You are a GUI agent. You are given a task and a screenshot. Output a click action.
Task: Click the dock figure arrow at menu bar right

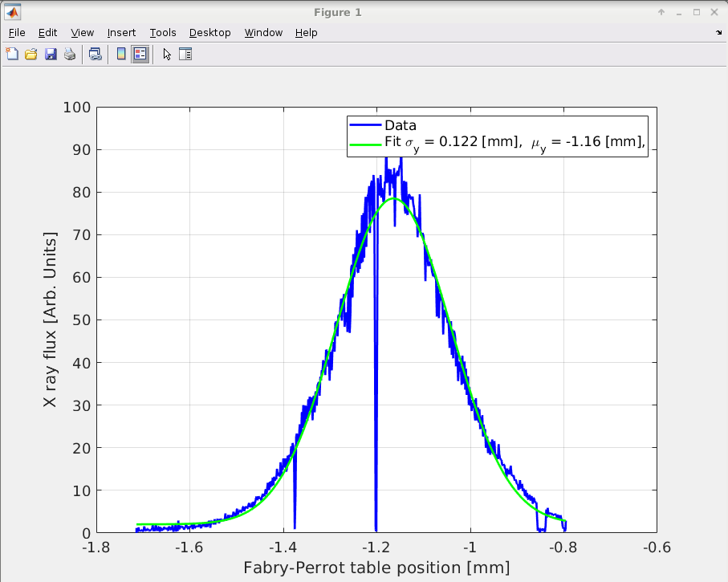coord(718,33)
